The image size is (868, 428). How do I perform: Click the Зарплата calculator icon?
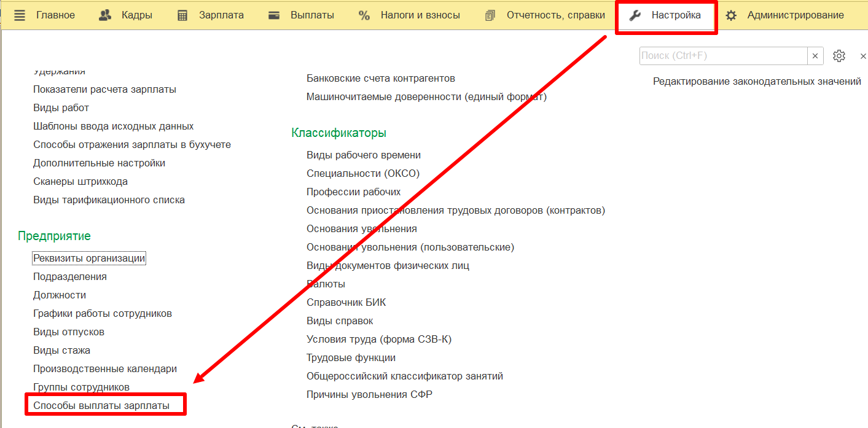click(182, 15)
